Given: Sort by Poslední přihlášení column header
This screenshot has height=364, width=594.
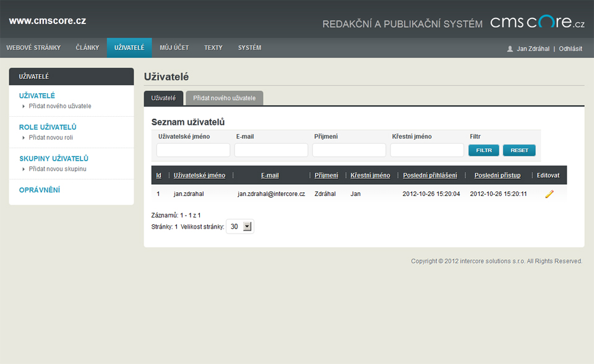Looking at the screenshot, I should [430, 175].
